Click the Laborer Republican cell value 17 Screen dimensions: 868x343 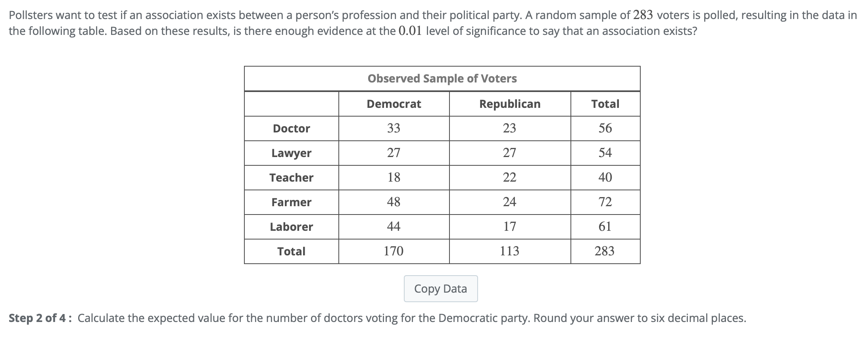pyautogui.click(x=510, y=226)
